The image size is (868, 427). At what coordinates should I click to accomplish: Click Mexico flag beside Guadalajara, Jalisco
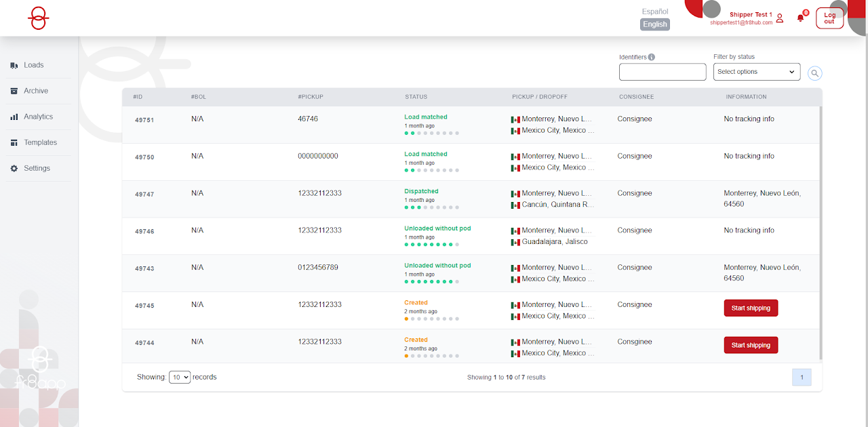pyautogui.click(x=515, y=242)
